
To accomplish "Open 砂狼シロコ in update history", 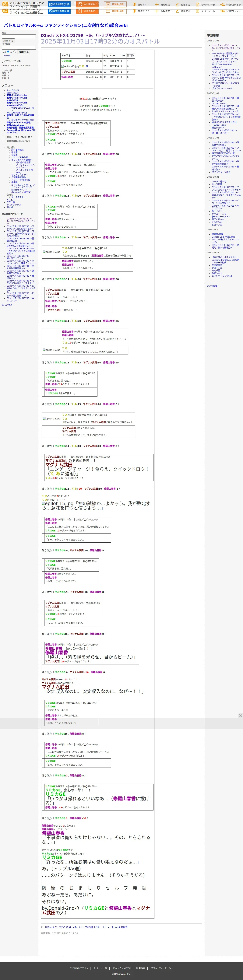I will (x=217, y=273).
